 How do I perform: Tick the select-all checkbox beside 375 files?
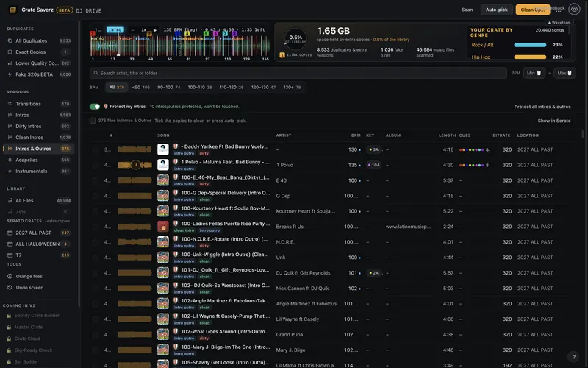93,121
